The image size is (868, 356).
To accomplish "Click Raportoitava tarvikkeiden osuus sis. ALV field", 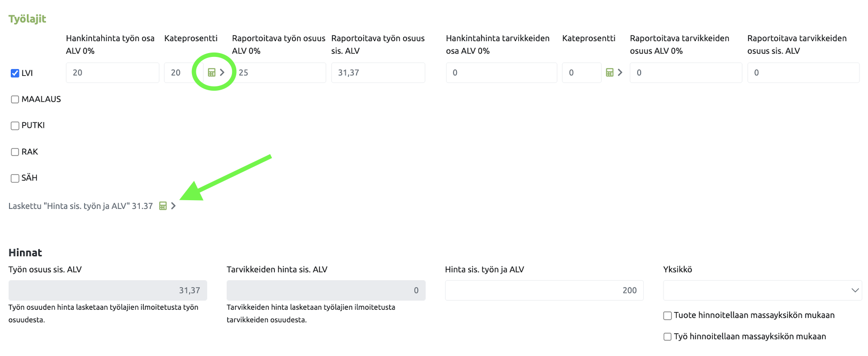I will click(x=803, y=72).
